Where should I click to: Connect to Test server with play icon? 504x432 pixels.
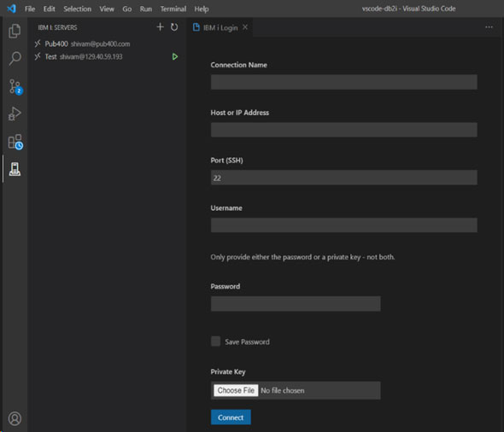175,57
